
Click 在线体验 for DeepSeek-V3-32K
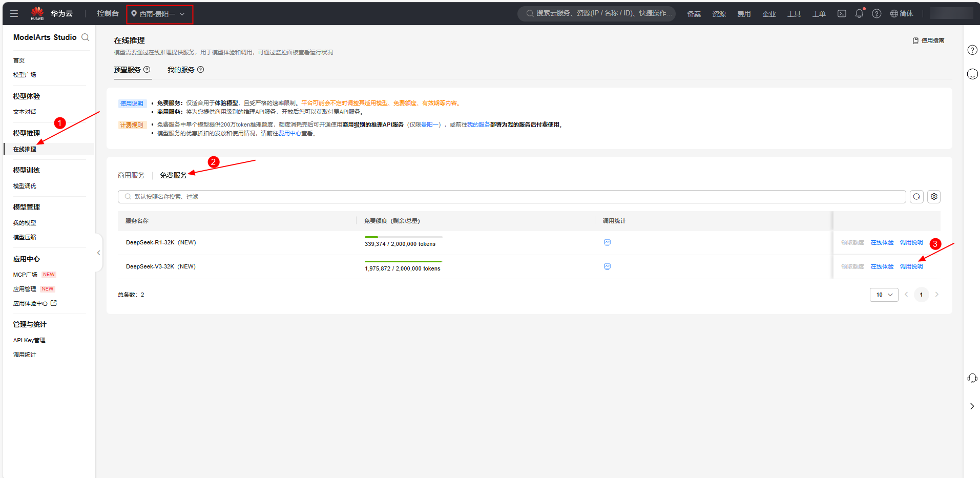pos(882,266)
